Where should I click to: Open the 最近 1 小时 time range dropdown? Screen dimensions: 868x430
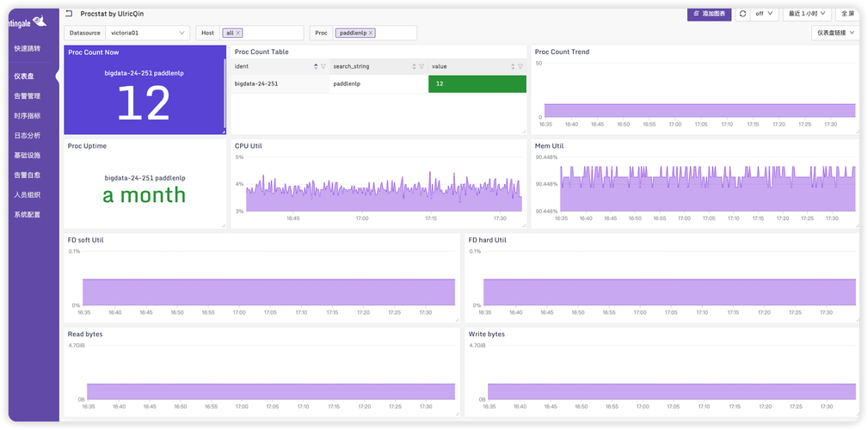coord(807,14)
